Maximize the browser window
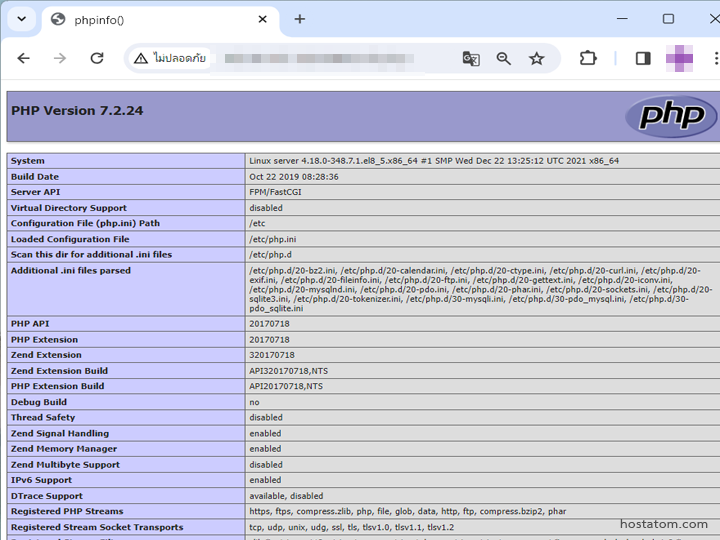The width and height of the screenshot is (720, 540). (x=668, y=19)
